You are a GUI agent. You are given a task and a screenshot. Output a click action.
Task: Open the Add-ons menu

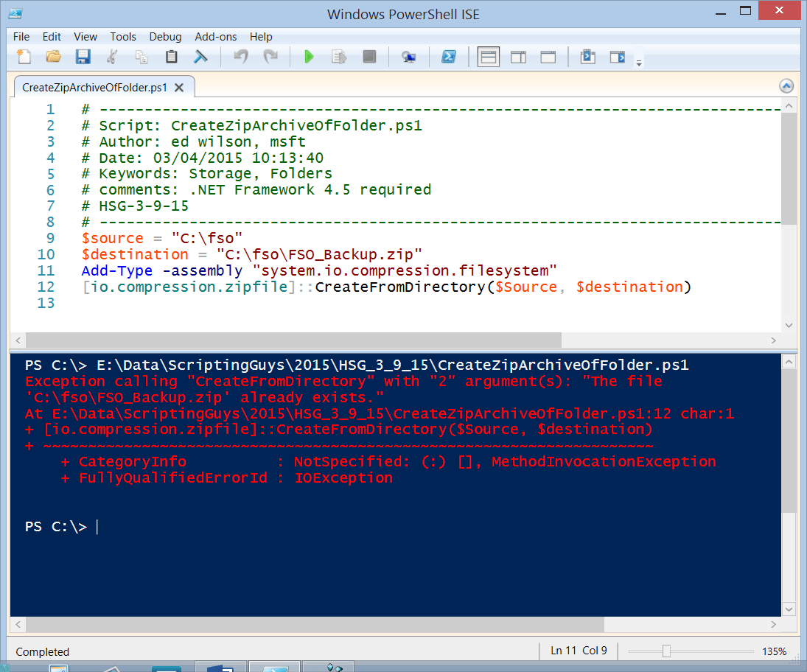pyautogui.click(x=216, y=37)
